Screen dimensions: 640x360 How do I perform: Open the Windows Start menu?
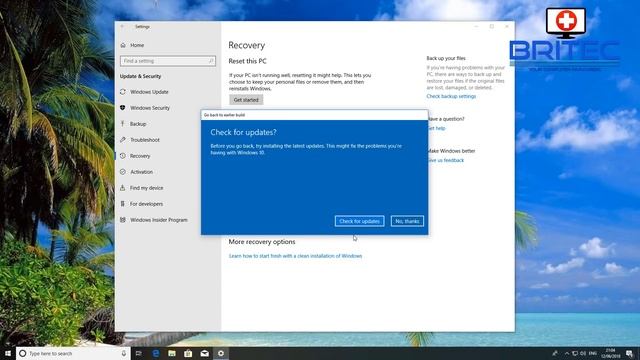tap(8, 353)
